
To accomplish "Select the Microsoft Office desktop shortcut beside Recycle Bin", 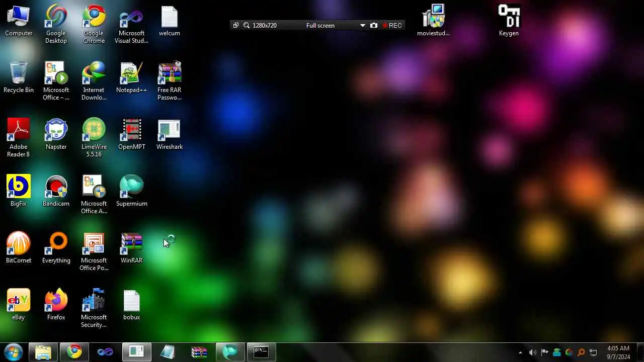I will [56, 81].
